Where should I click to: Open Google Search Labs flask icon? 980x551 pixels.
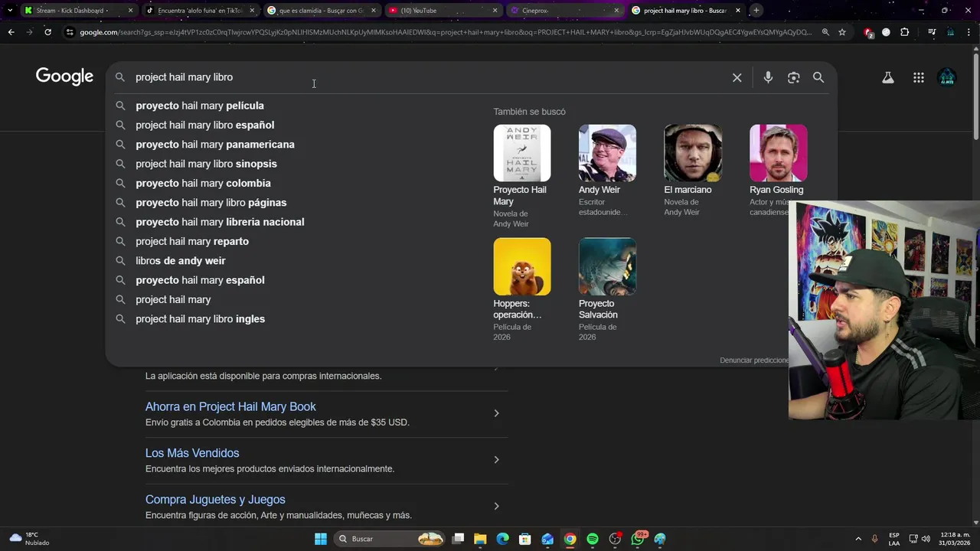[x=888, y=77]
